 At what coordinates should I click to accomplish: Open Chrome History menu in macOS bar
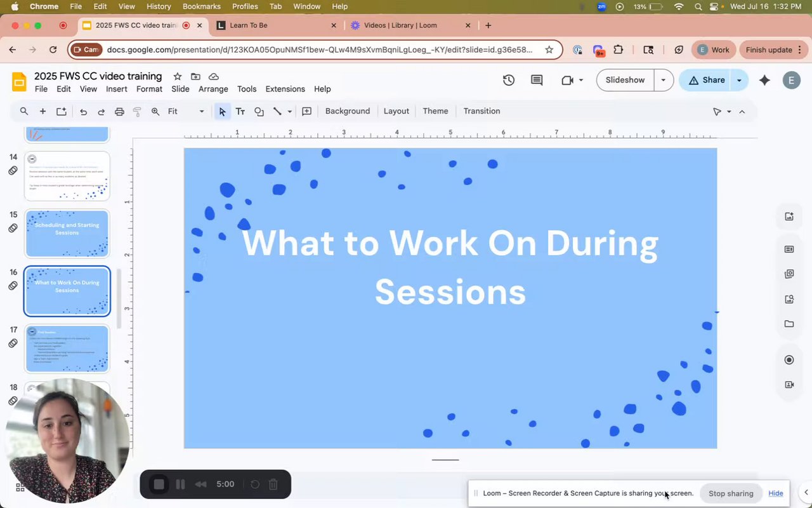(159, 6)
